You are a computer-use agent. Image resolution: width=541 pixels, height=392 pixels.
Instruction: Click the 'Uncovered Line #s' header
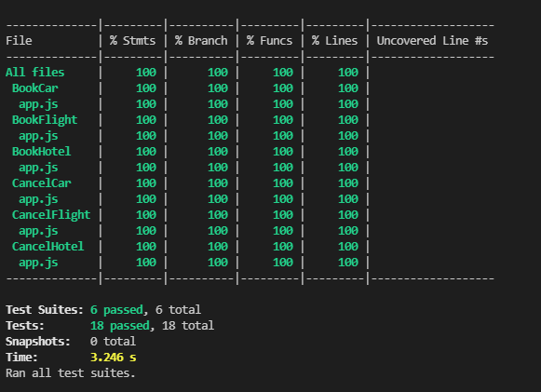[x=432, y=41]
